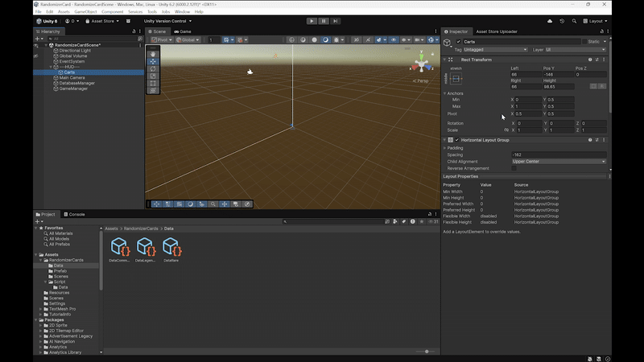The image size is (644, 362).
Task: Open the Child Alignment dropdown
Action: pos(558,162)
